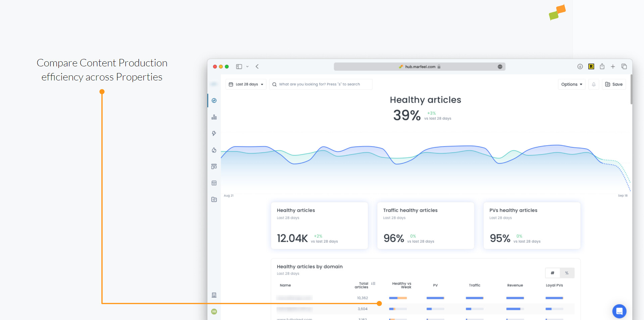The image size is (644, 320).
Task: Select the compass overview icon in the sidebar
Action: pos(214,100)
